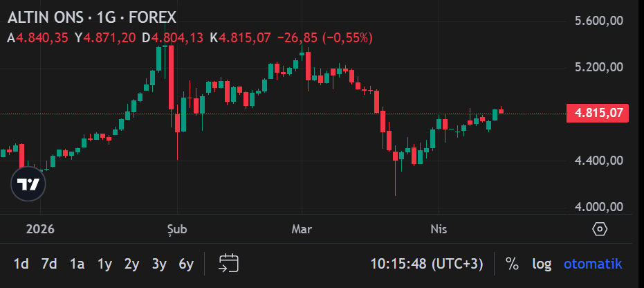
Task: Click the 5.600,00 price axis label
Action: point(600,21)
